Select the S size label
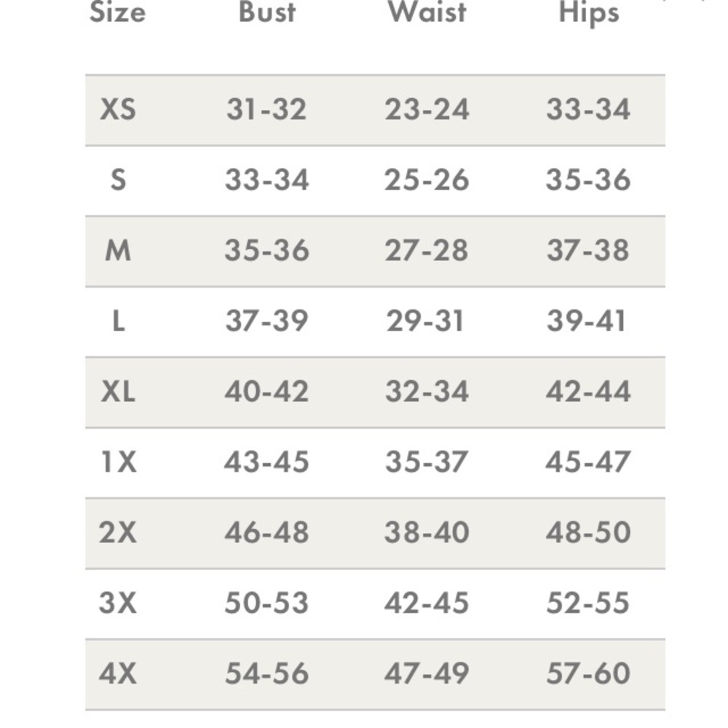 coord(118,180)
